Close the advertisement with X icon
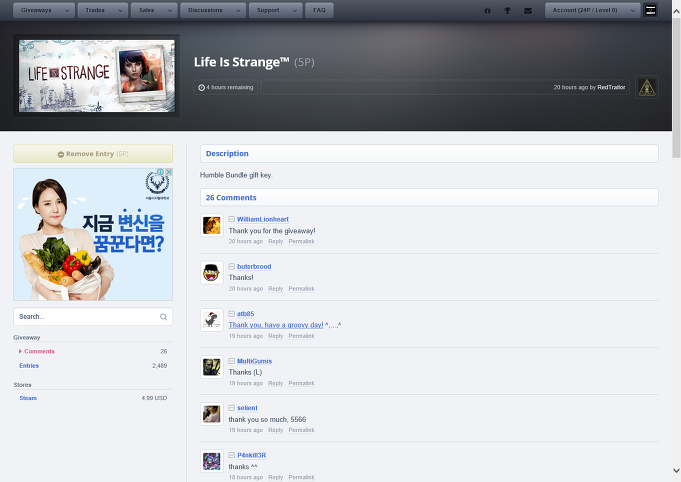The height and width of the screenshot is (482, 681). coord(169,172)
